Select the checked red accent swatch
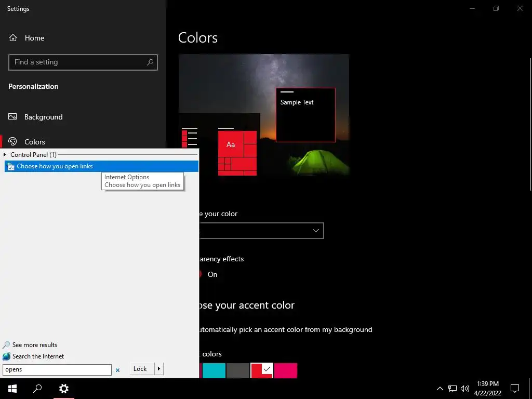Image resolution: width=532 pixels, height=399 pixels. [x=262, y=370]
